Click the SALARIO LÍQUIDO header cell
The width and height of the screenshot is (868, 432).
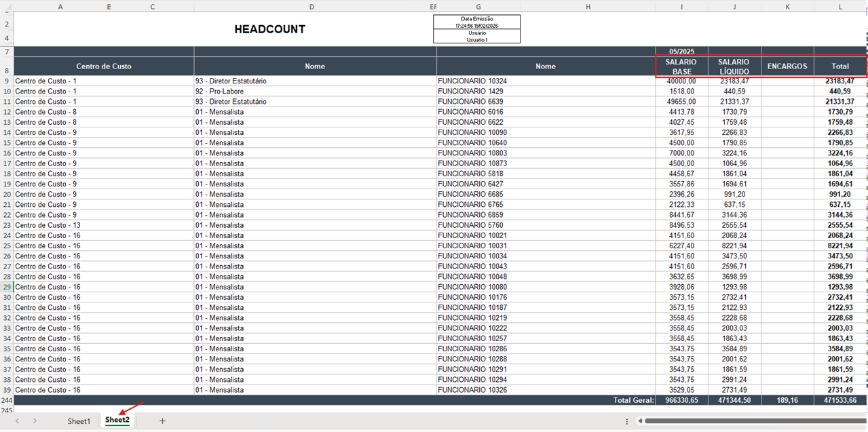coord(734,66)
